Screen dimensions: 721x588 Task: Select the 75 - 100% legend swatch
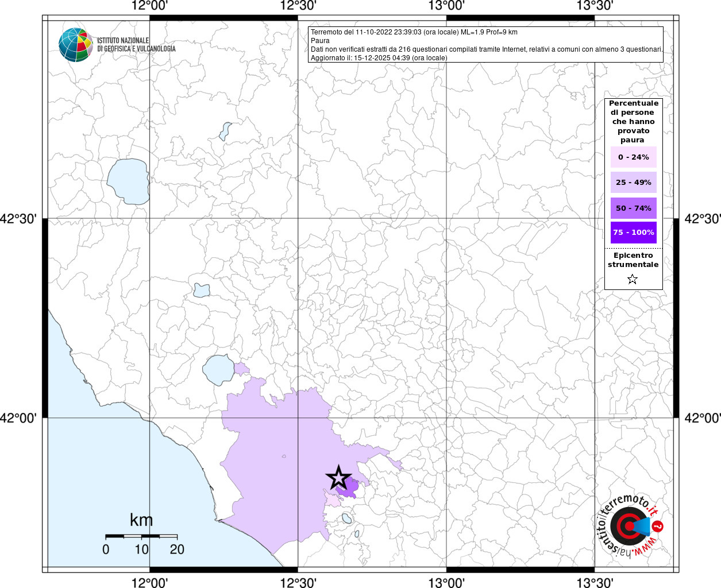(633, 233)
